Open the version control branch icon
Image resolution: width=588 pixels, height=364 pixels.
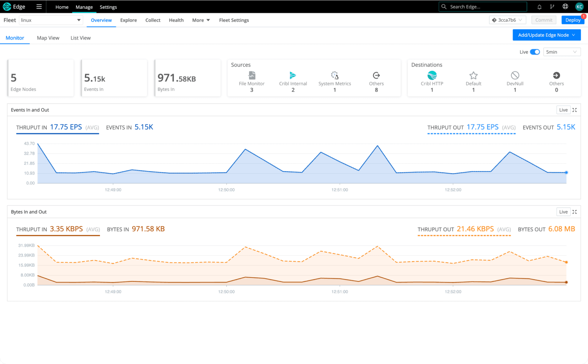pyautogui.click(x=552, y=7)
